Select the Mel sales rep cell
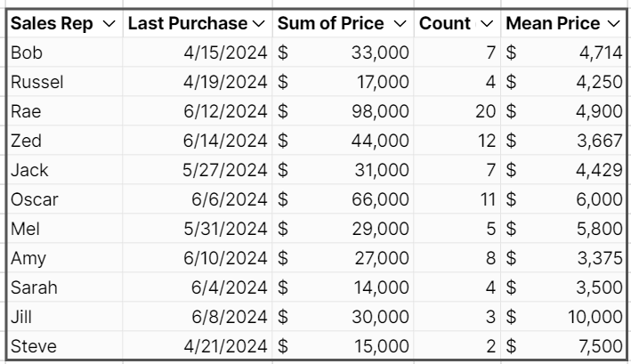 pyautogui.click(x=64, y=229)
